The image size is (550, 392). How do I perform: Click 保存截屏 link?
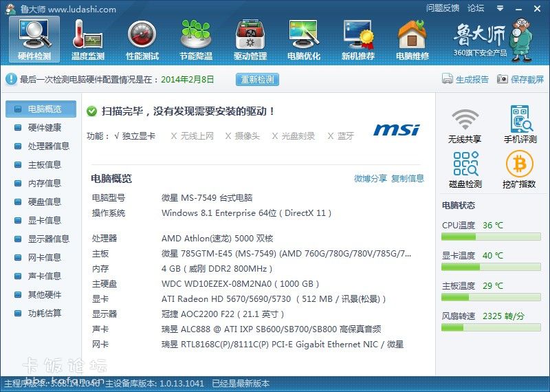click(x=527, y=79)
